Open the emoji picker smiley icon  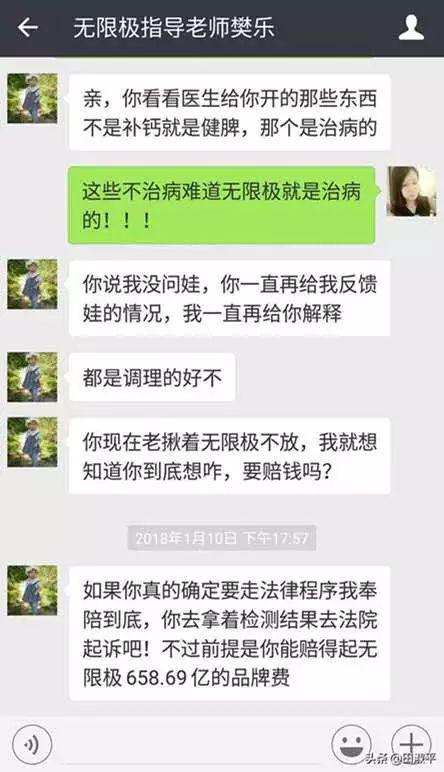[351, 744]
